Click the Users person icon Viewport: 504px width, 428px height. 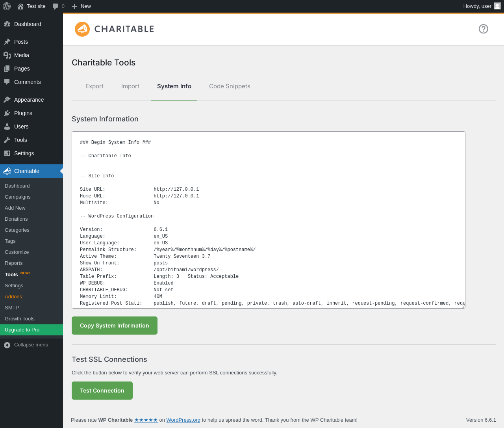(x=7, y=127)
